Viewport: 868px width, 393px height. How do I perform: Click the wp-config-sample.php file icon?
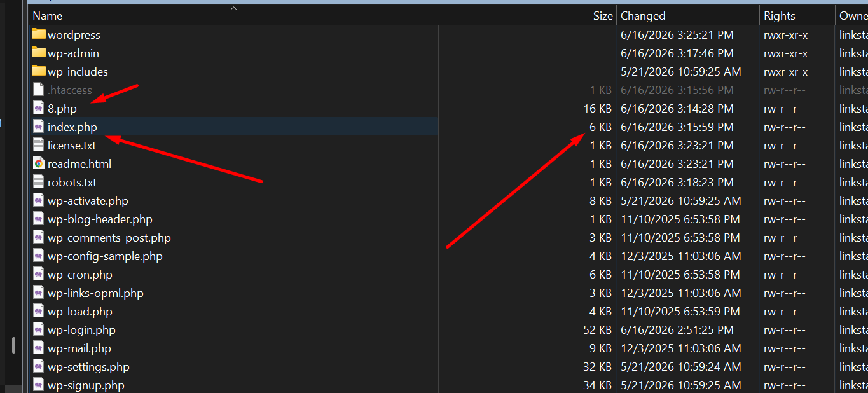coord(39,256)
